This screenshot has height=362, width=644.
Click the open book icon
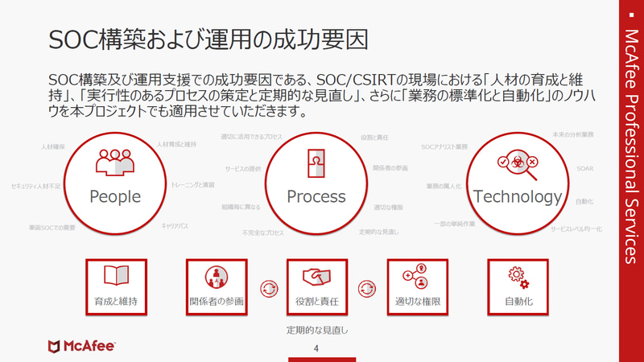click(116, 275)
